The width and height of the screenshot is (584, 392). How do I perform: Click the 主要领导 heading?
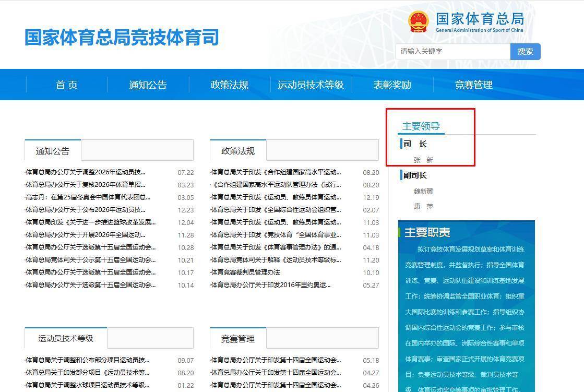(x=421, y=126)
